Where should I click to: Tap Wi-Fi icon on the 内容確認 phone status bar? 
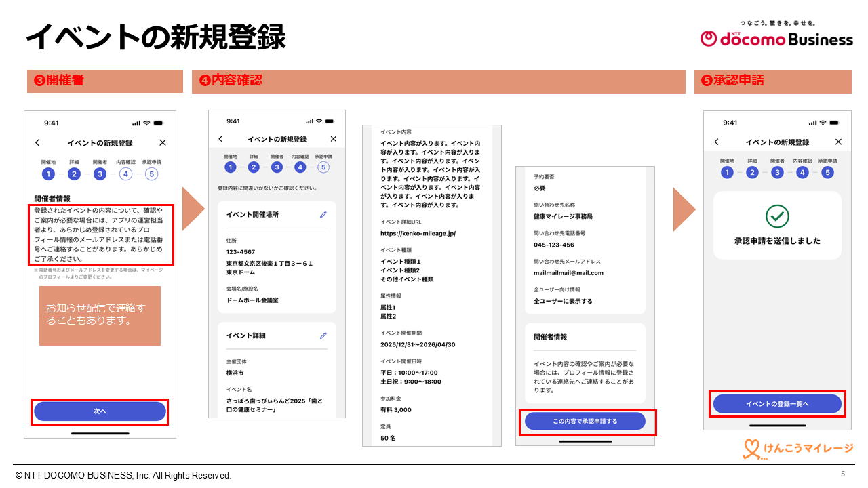coord(319,121)
